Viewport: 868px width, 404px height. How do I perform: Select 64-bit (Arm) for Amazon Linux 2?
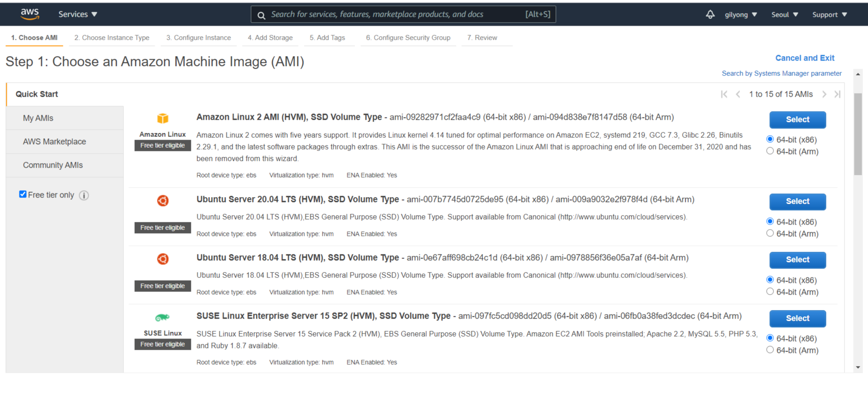(x=770, y=151)
